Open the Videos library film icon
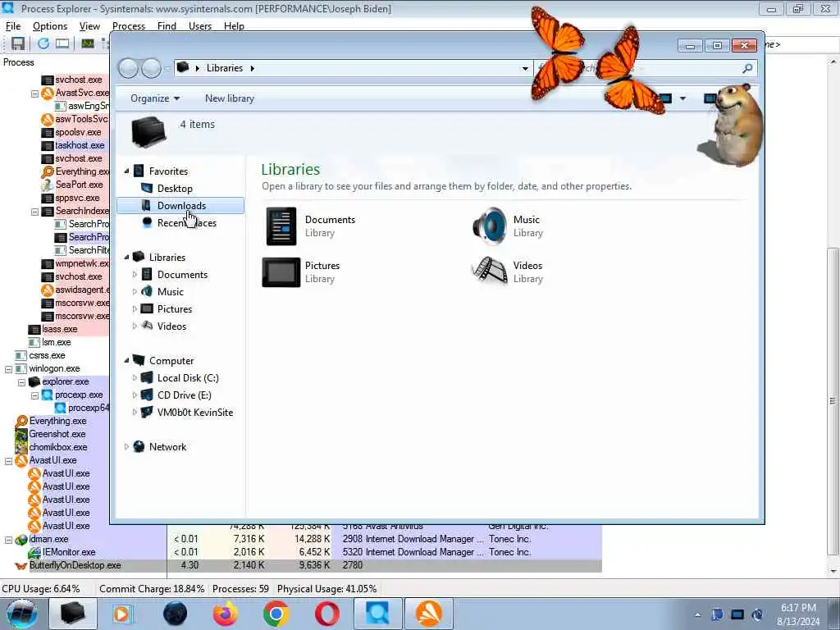The image size is (840, 630). (x=490, y=270)
